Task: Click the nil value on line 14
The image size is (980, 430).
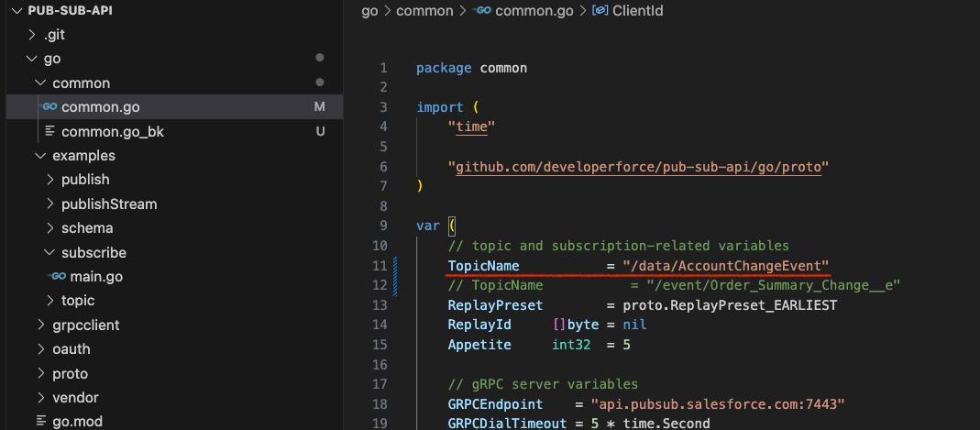Action: (634, 325)
